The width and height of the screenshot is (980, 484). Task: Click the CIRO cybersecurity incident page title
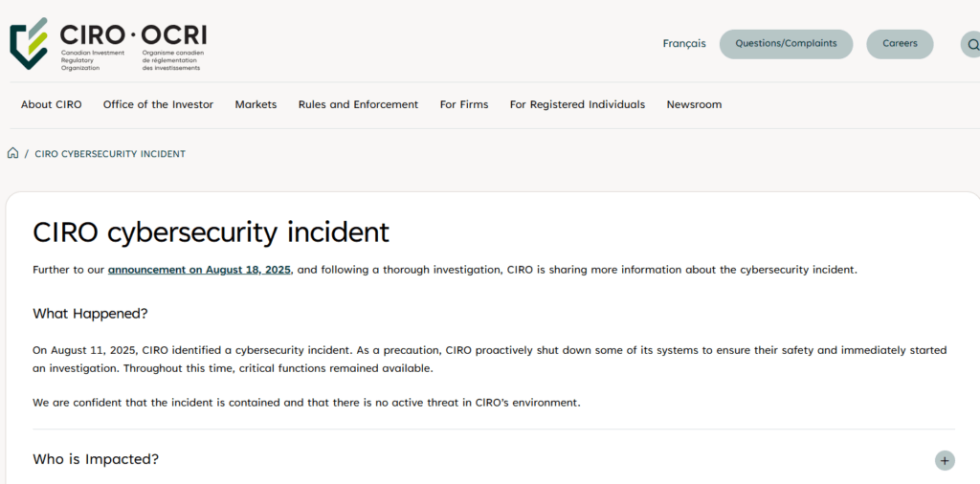pos(211,232)
